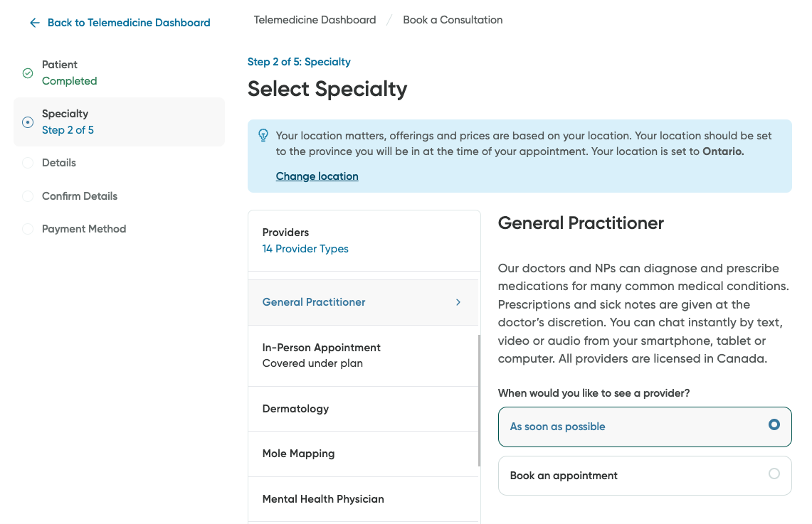Open the Change location link
Image resolution: width=812 pixels, height=524 pixels.
[317, 176]
